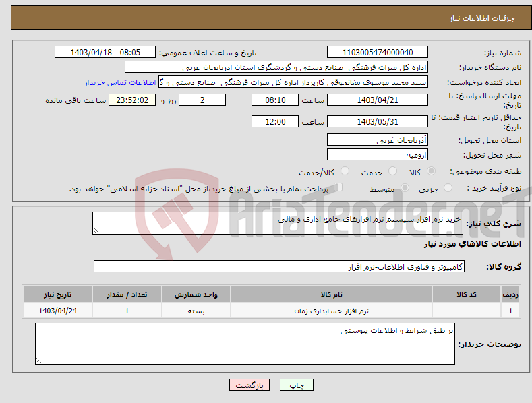The image size is (532, 403).
Task: Open اطلاعات تماس خریدار contact link
Action: [x=120, y=82]
